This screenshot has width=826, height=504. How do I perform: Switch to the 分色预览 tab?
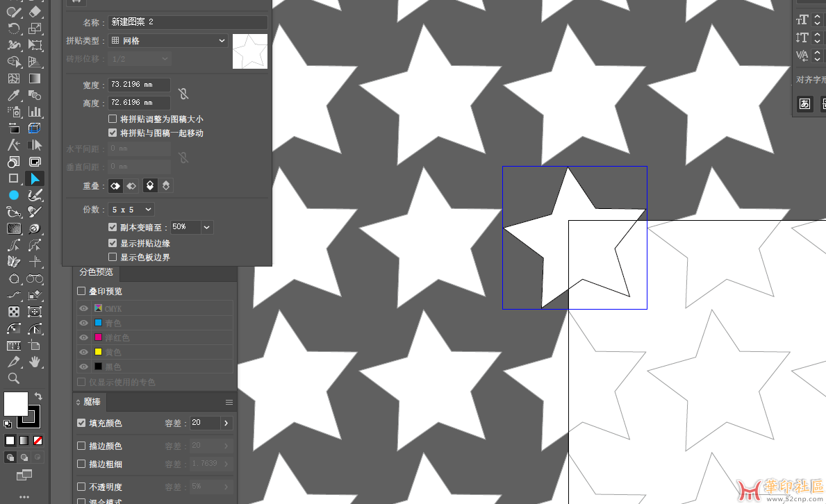click(x=97, y=272)
